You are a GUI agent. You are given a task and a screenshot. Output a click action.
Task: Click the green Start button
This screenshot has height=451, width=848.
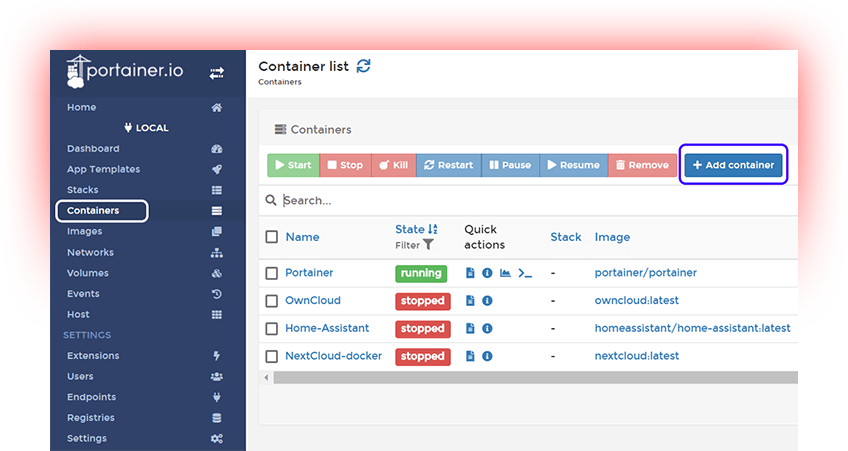point(293,165)
